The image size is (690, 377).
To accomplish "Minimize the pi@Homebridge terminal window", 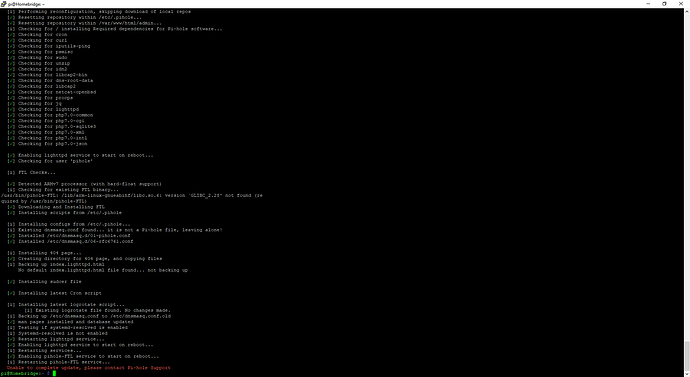I will click(648, 4).
